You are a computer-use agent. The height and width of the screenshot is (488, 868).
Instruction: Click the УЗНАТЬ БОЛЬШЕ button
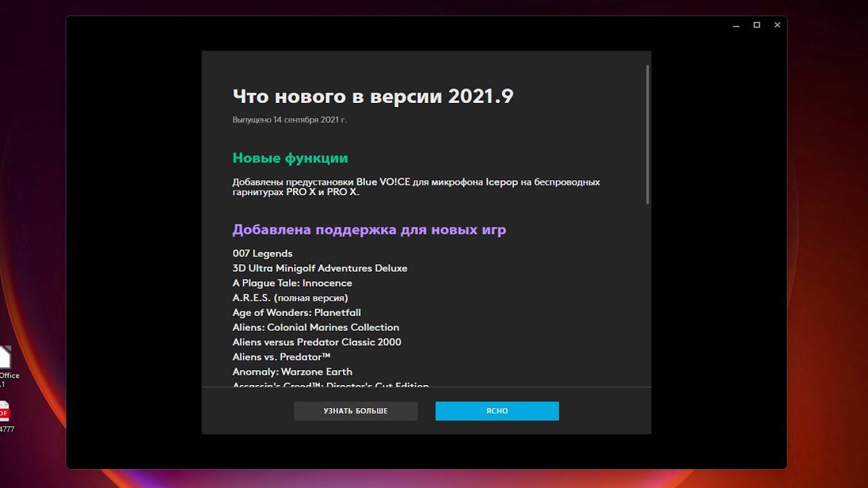(355, 411)
